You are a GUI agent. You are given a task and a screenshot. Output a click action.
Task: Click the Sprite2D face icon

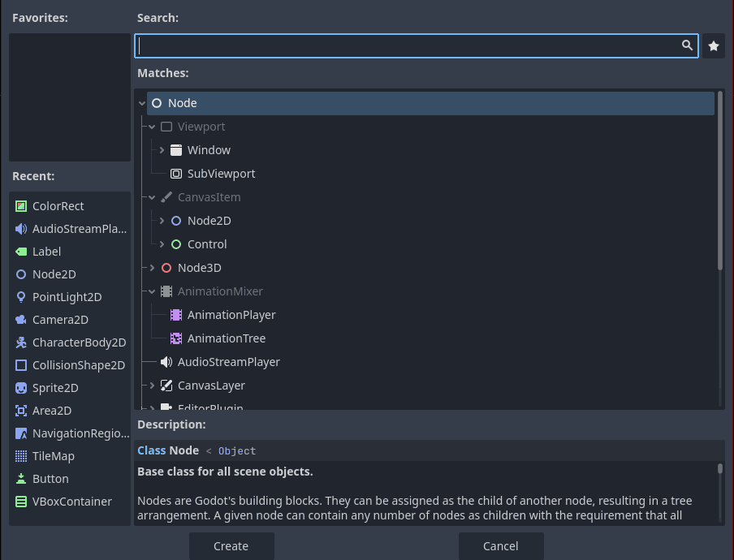pyautogui.click(x=21, y=388)
